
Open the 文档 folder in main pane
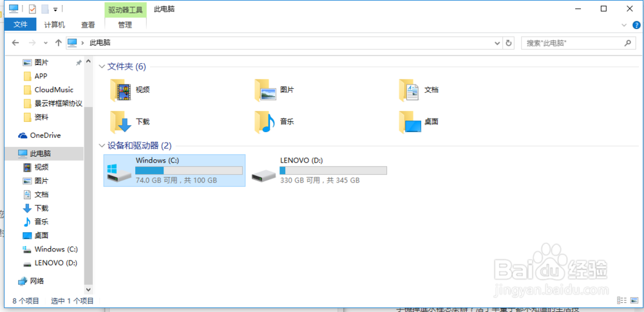pyautogui.click(x=419, y=90)
